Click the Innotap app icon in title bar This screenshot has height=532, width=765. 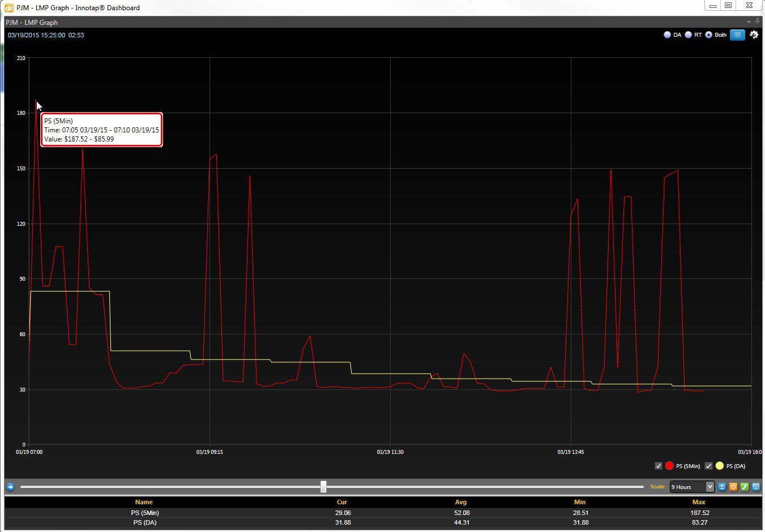[9, 8]
